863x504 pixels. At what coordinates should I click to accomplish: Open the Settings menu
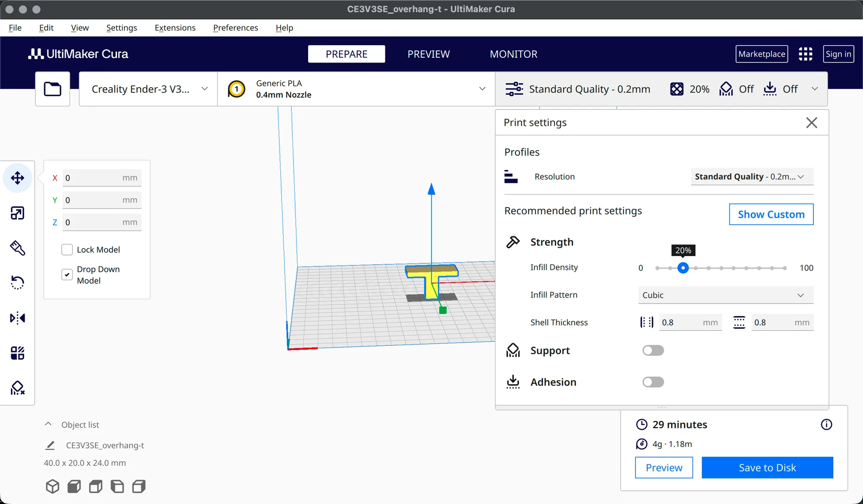122,28
